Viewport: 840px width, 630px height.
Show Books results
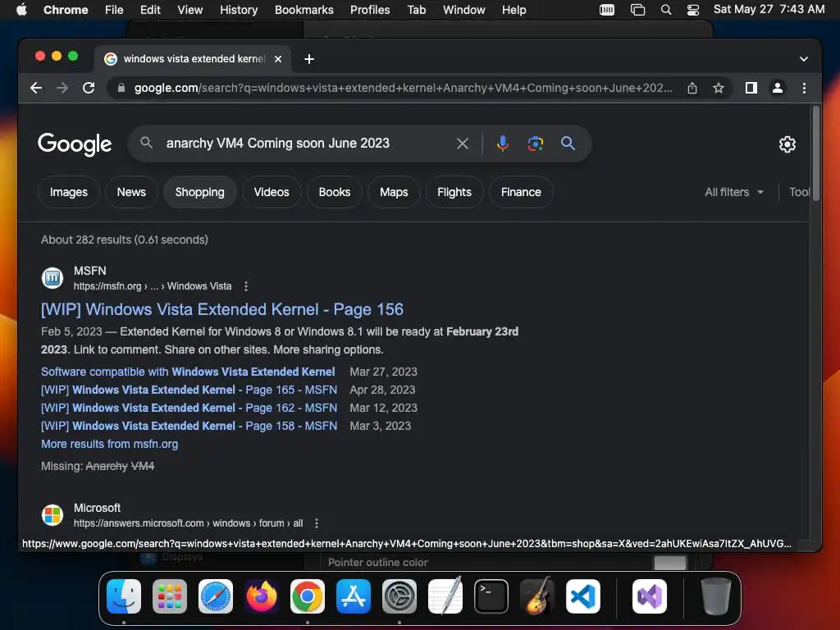335,192
